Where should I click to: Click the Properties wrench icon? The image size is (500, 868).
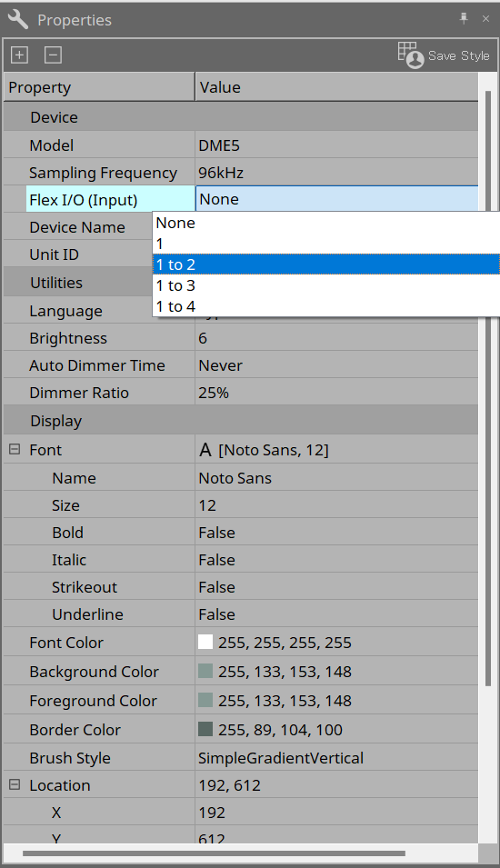17,19
